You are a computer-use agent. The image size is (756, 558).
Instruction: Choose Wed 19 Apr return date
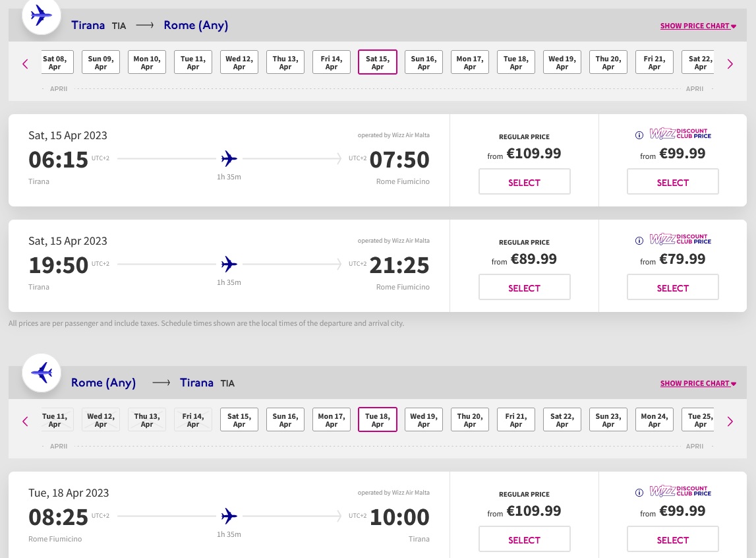424,420
